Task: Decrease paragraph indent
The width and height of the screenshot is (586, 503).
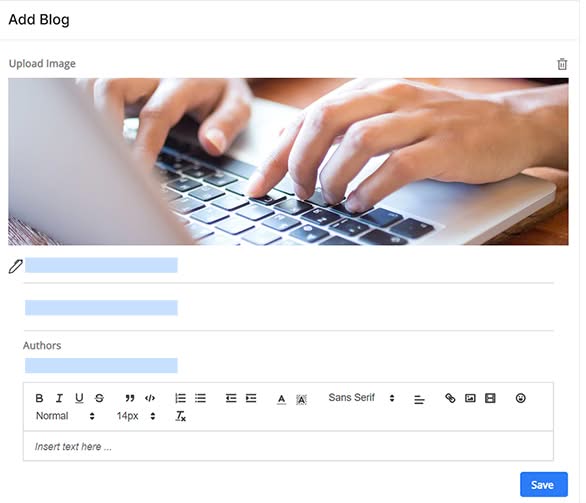Action: click(231, 398)
